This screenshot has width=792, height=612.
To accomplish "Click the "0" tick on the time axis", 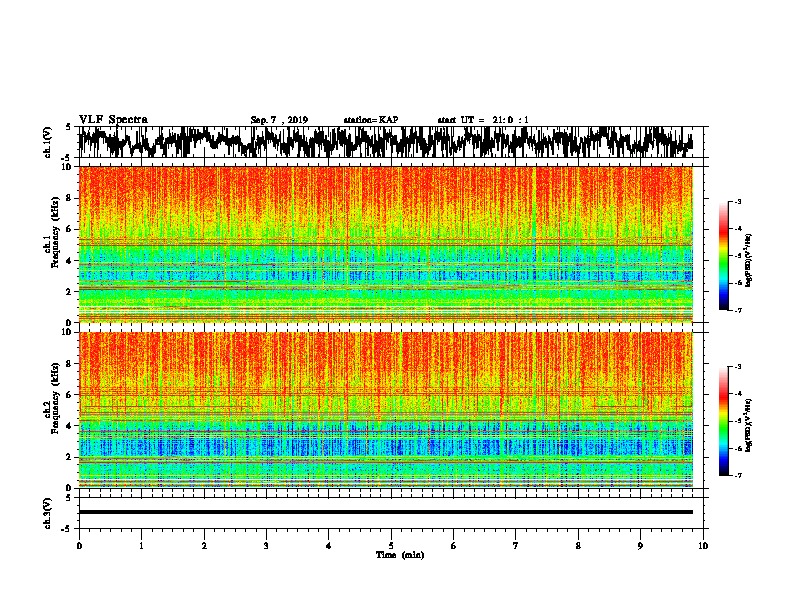I will (79, 546).
